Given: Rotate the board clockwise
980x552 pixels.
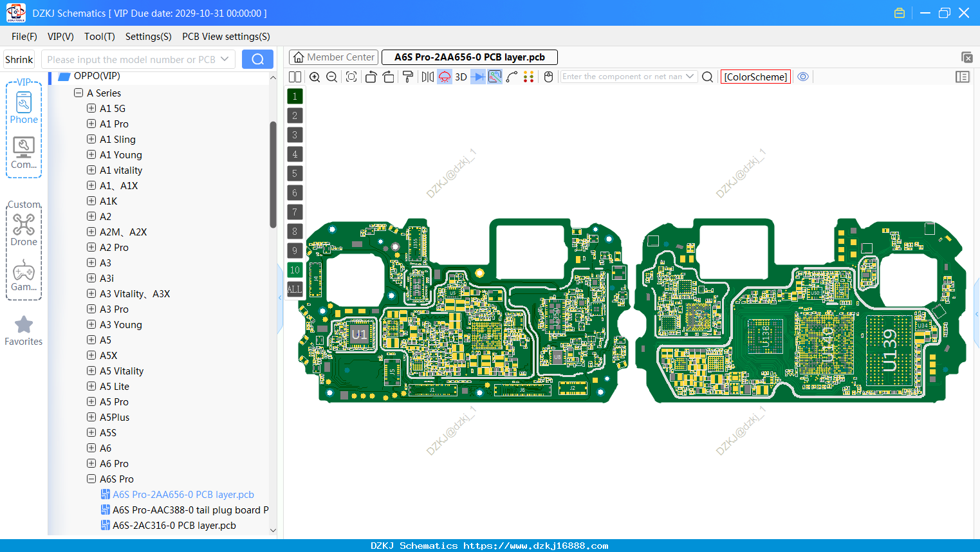Looking at the screenshot, I should tap(389, 77).
